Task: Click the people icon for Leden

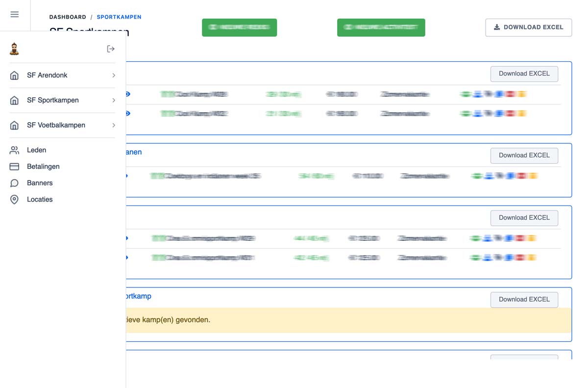Action: tap(14, 150)
